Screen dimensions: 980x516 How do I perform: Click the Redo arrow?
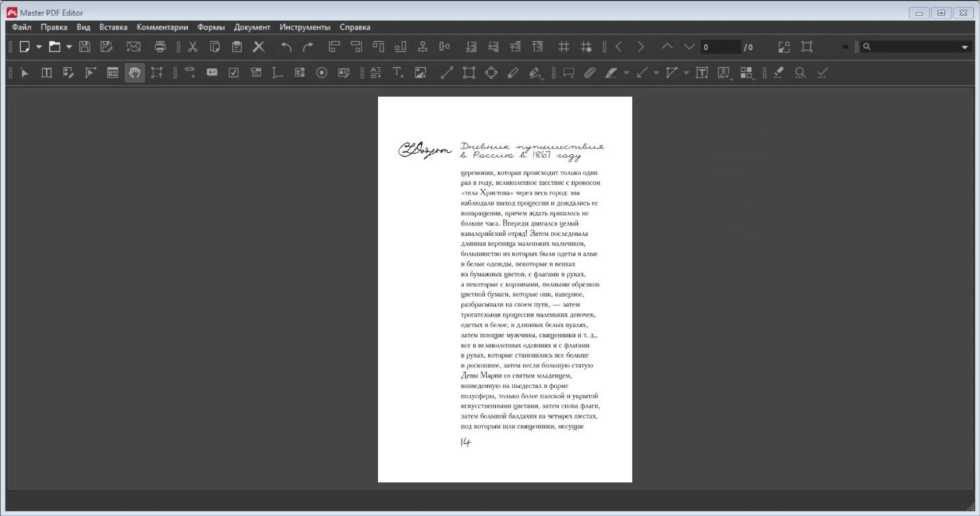point(308,47)
